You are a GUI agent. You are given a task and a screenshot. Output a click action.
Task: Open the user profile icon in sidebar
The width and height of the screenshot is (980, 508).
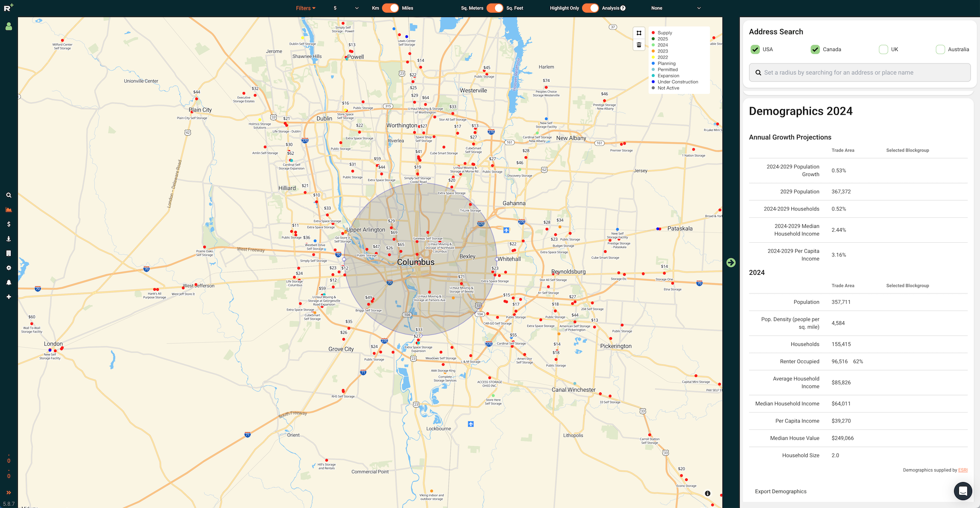pyautogui.click(x=8, y=27)
